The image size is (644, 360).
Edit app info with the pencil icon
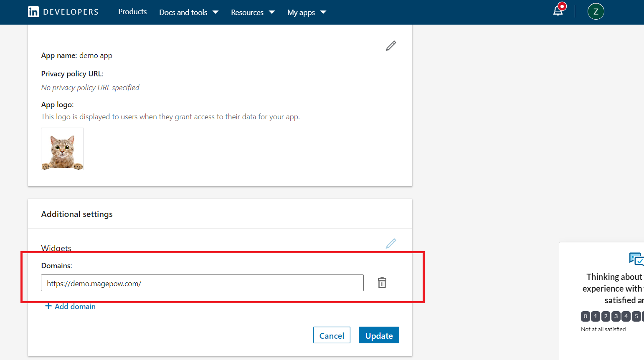click(x=390, y=46)
